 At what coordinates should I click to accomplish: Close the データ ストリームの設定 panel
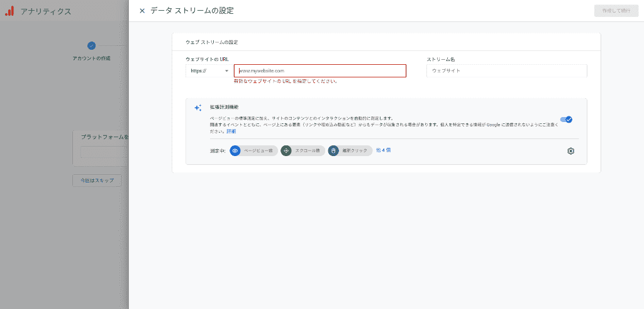tap(142, 11)
